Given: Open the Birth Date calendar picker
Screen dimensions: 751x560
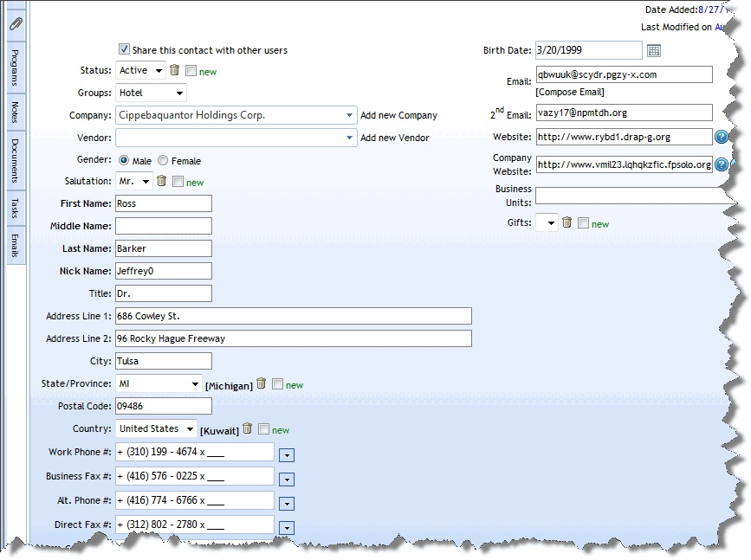Looking at the screenshot, I should click(654, 50).
